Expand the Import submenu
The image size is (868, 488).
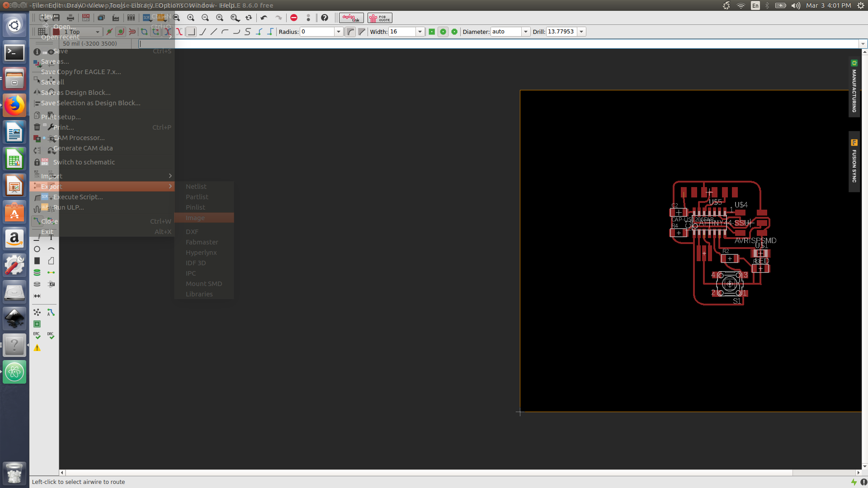tap(102, 176)
